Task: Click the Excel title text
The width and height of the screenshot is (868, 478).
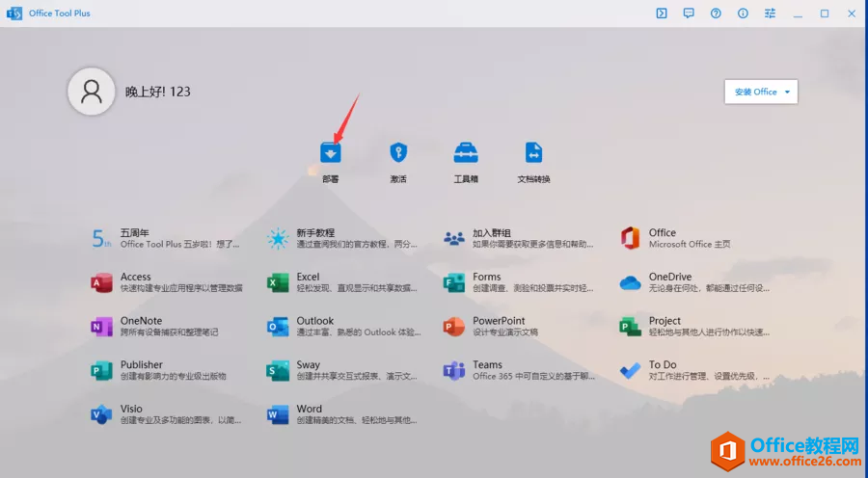Action: pos(308,277)
